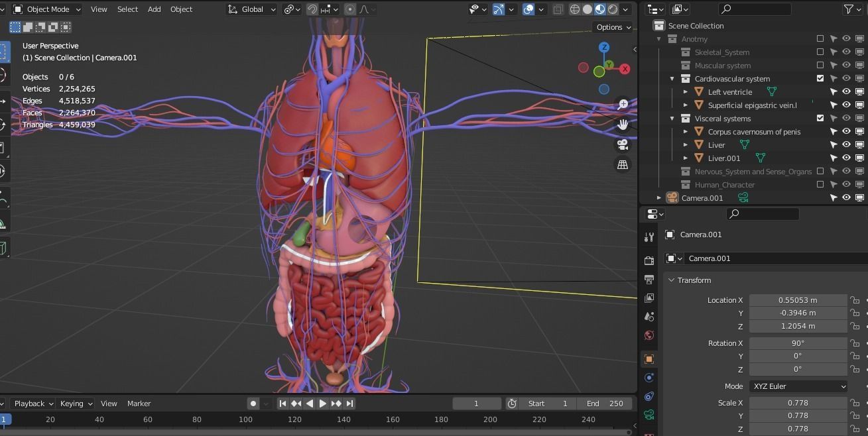Jump to the timeline start frame
This screenshot has width=868, height=436.
coord(282,403)
